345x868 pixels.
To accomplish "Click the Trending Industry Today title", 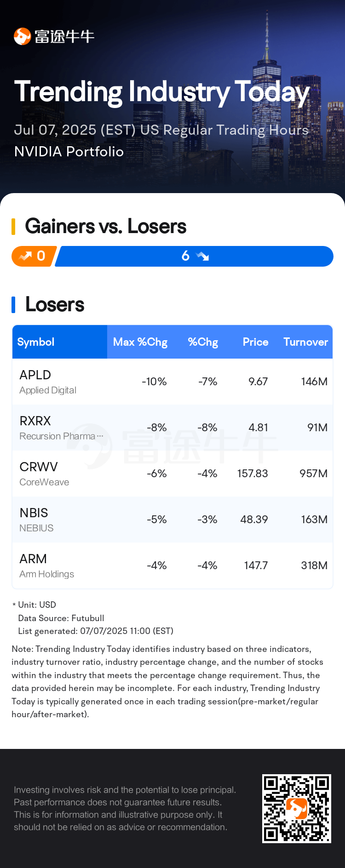I will coord(162,92).
